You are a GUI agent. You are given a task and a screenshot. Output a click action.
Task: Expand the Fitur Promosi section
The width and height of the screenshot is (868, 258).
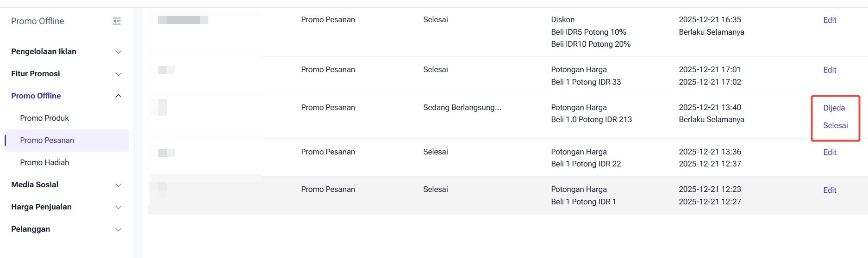click(118, 74)
